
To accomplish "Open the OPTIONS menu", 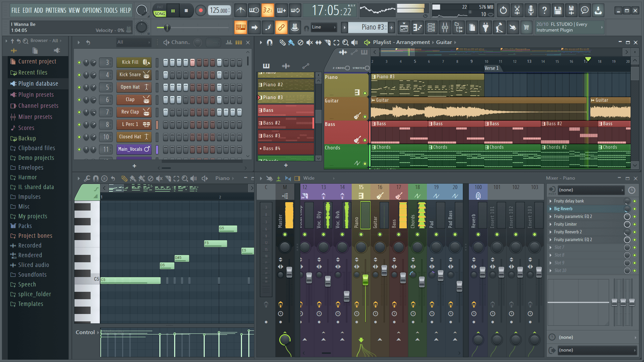I will [x=93, y=10].
